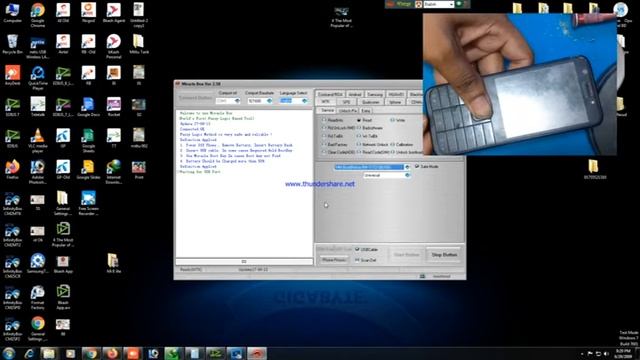Viewport: 640px width, 360px height.
Task: Open QuickTime Player desktop shortcut
Action: click(38, 78)
